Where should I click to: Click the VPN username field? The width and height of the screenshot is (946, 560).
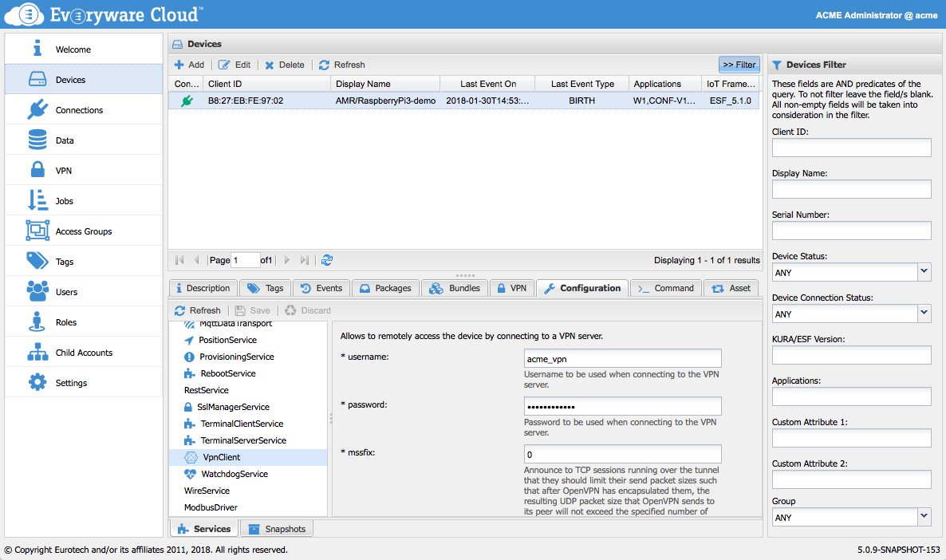tap(623, 358)
